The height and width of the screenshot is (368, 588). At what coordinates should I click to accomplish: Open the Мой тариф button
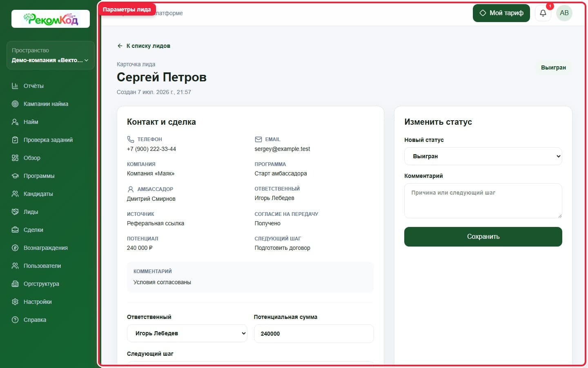coord(501,13)
